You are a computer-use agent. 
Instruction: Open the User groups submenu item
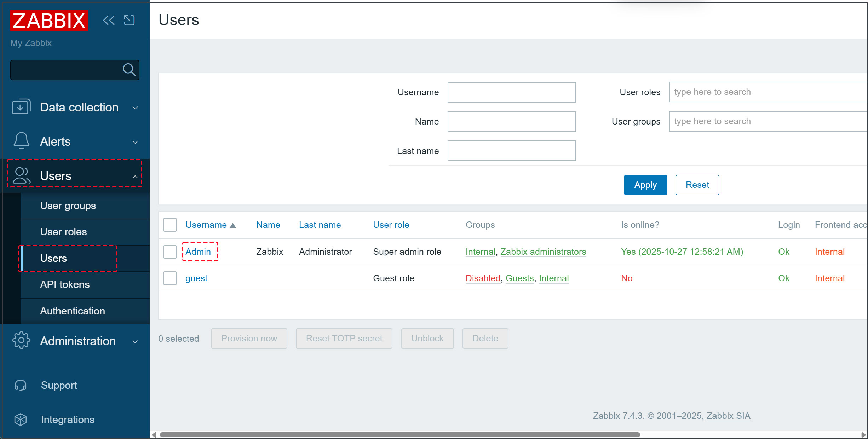tap(68, 206)
